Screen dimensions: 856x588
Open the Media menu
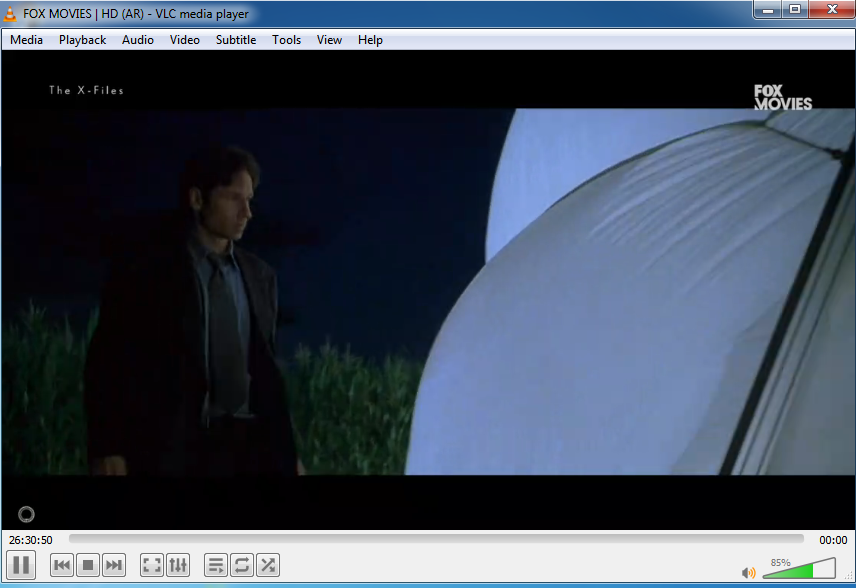point(26,40)
